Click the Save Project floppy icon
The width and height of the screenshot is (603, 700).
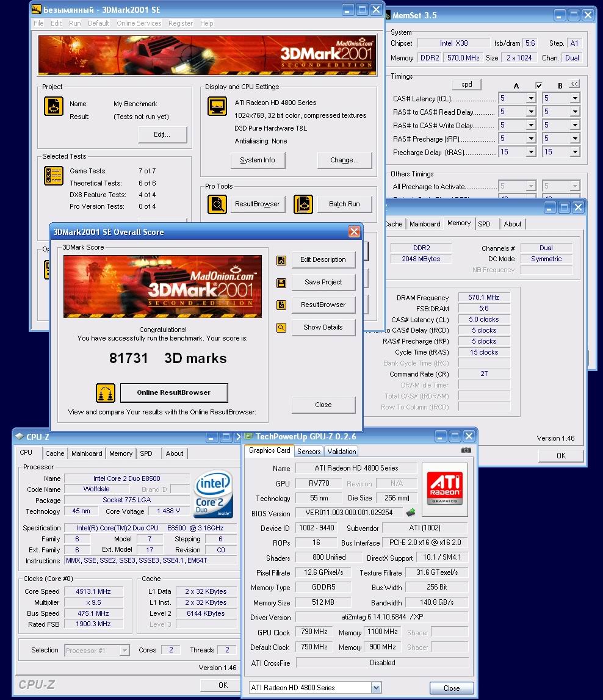point(281,283)
